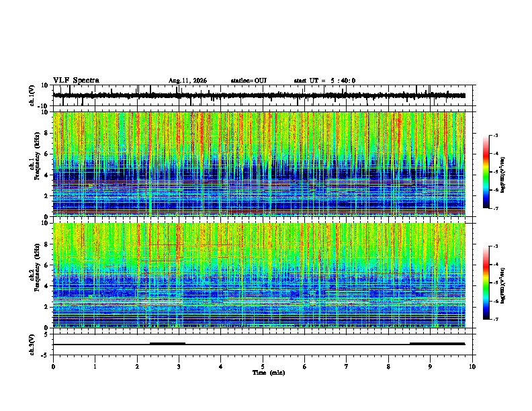The width and height of the screenshot is (532, 411).
Task: Click the ch.1 colorbar "-3" tick value
Action: 495,136
